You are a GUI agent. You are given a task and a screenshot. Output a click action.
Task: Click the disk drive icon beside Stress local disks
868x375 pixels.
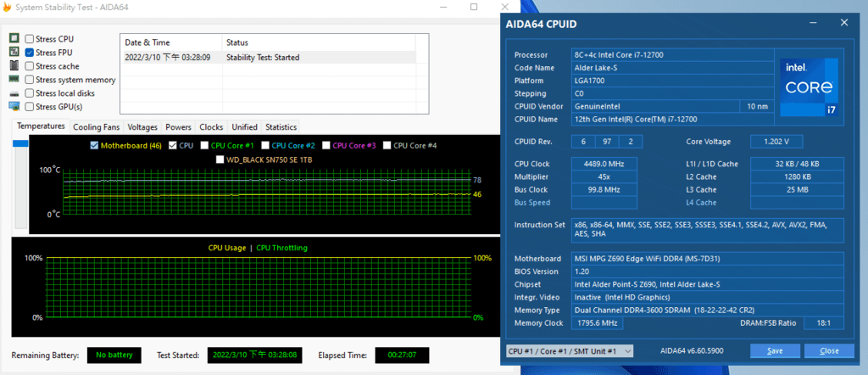[x=14, y=93]
